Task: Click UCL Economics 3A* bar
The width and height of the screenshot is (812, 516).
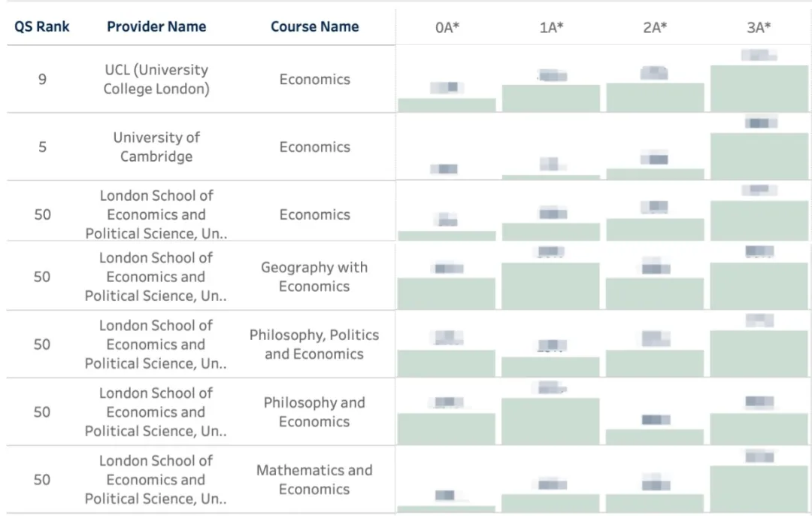Action: pos(759,89)
